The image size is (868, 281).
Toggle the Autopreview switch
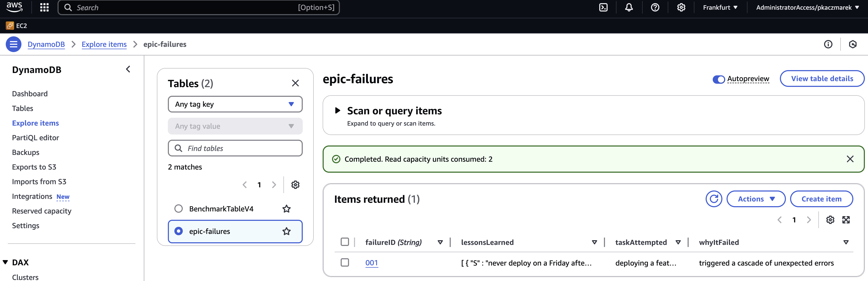tap(718, 79)
